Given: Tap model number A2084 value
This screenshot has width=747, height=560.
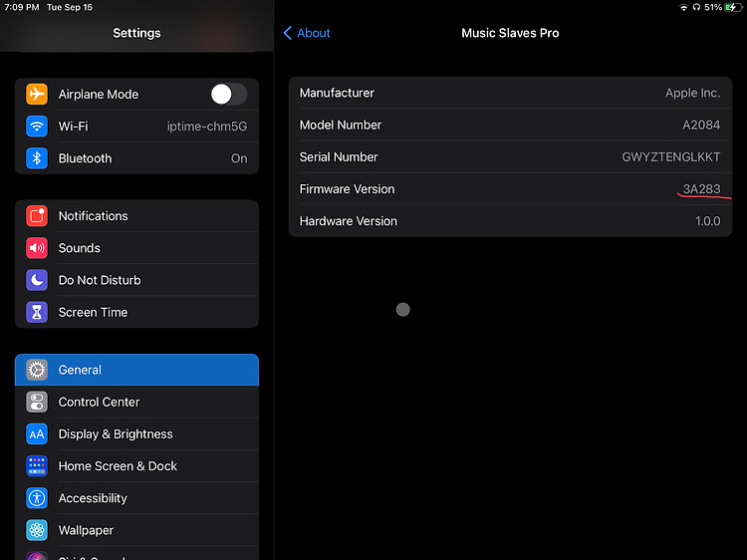Looking at the screenshot, I should [701, 125].
